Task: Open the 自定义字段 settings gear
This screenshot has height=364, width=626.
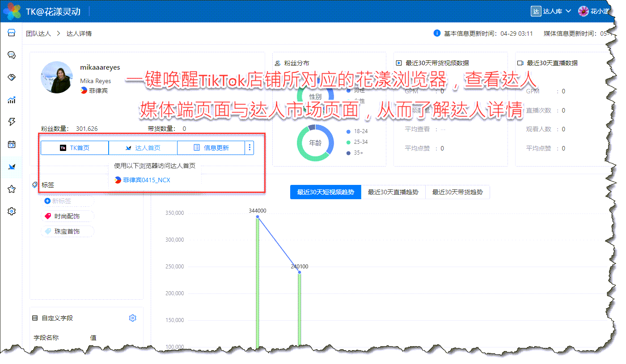Action: click(132, 318)
